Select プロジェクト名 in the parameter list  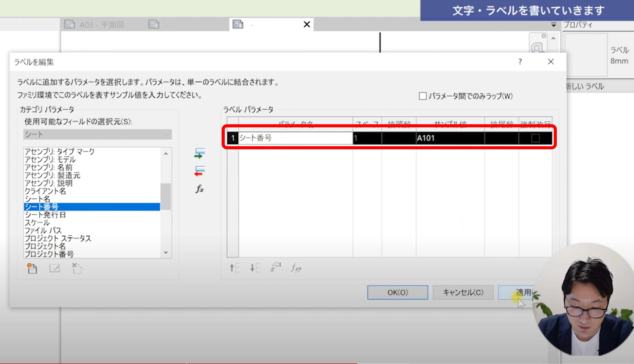45,246
